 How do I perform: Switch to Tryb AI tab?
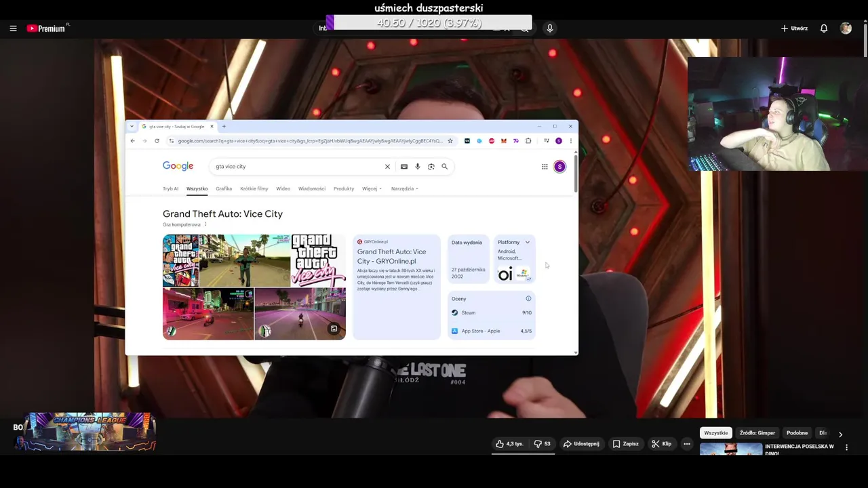(170, 188)
